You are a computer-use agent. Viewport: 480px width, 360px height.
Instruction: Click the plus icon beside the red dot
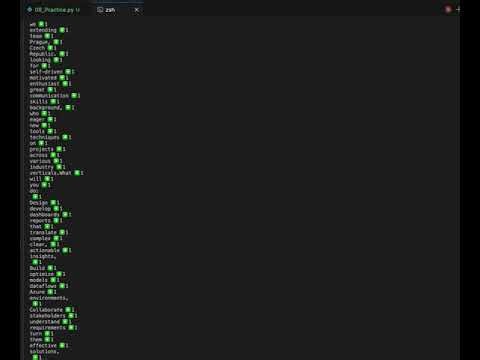point(458,9)
